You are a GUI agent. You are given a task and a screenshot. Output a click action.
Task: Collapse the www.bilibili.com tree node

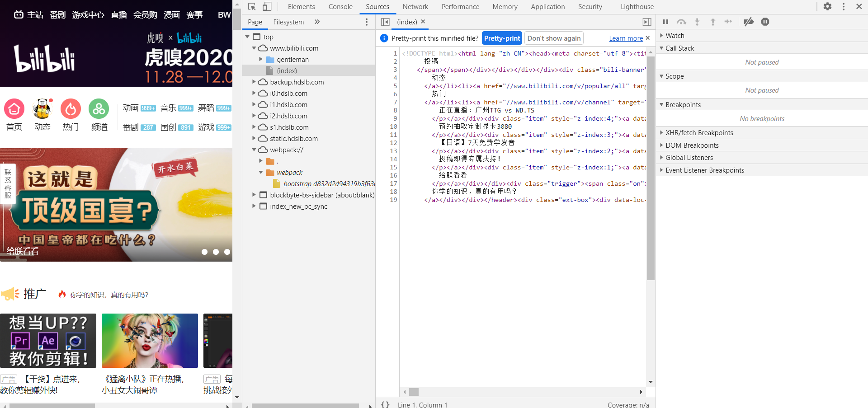[x=254, y=48]
